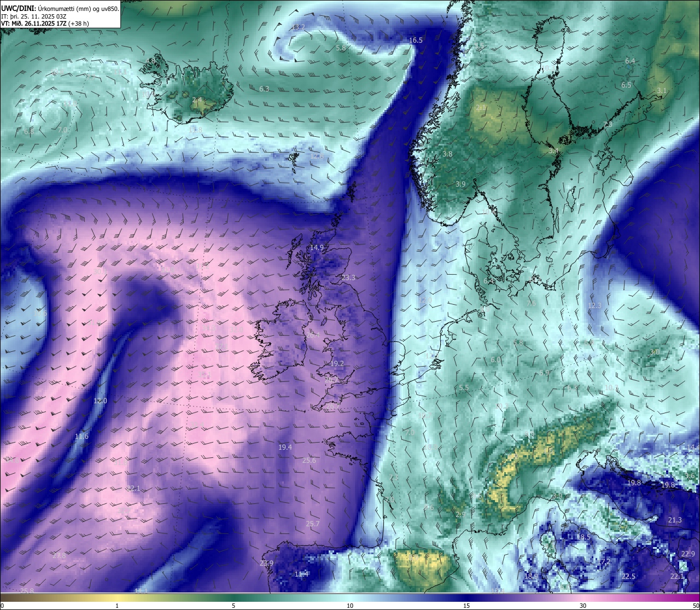
Task: Click the 11.6 value in the Atlantic
Action: click(81, 437)
